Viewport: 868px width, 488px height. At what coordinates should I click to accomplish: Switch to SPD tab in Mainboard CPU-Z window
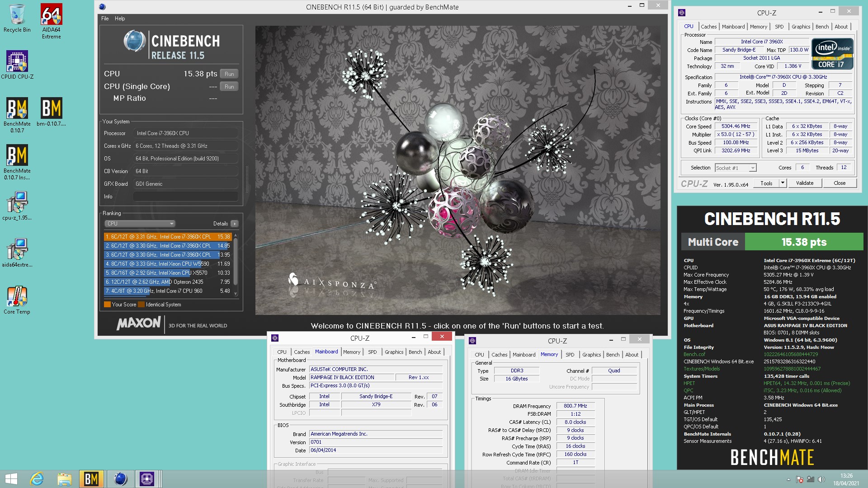[372, 352]
